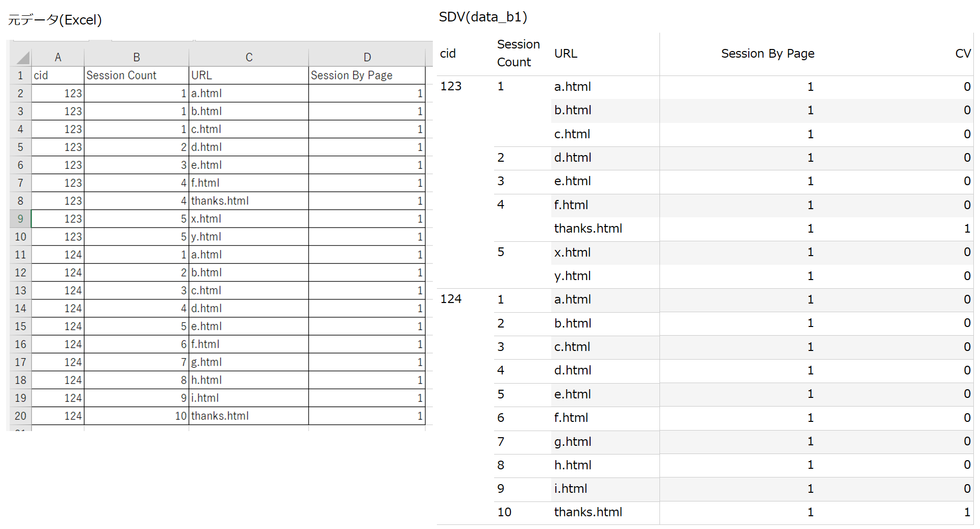Viewport: 980px width, 529px height.
Task: Click SDV Session By Page column header
Action: (767, 54)
